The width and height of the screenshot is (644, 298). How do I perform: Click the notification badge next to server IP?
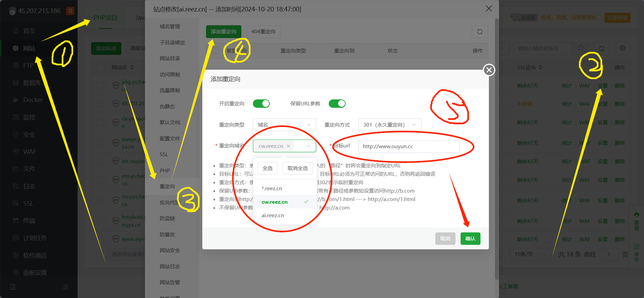[x=70, y=11]
